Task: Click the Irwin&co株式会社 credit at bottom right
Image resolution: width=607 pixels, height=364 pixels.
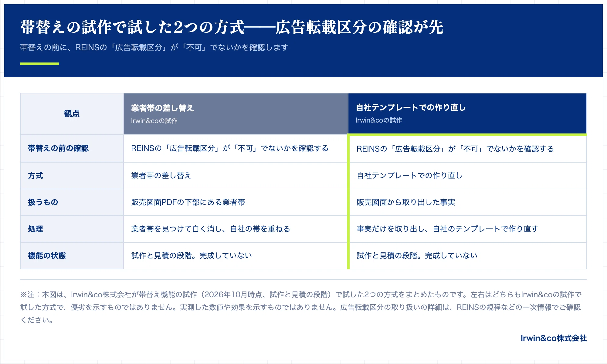Action: [x=554, y=338]
